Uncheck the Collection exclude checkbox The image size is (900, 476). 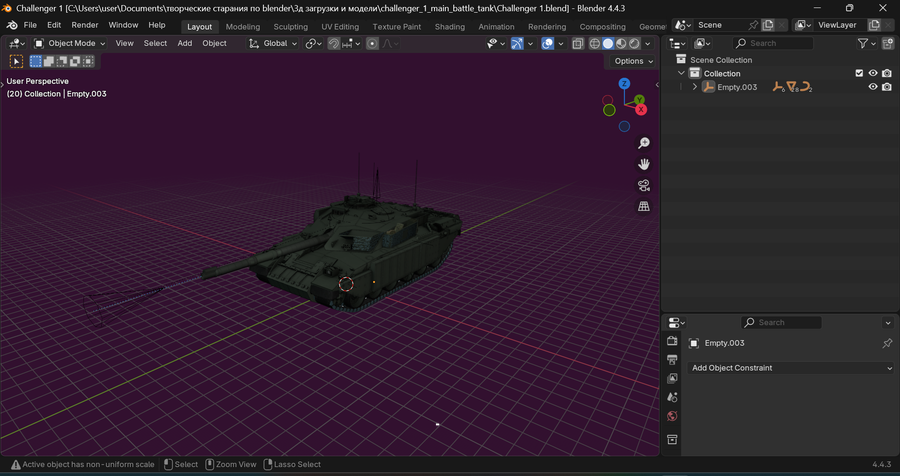pyautogui.click(x=859, y=73)
